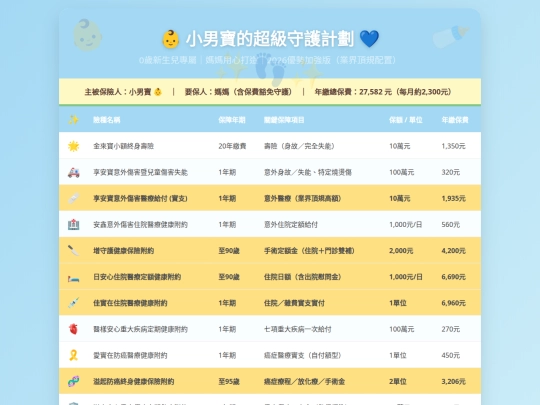Click the 要保人：媽媽（含保費豁免守護） text
540x405 pixels.
click(x=238, y=92)
